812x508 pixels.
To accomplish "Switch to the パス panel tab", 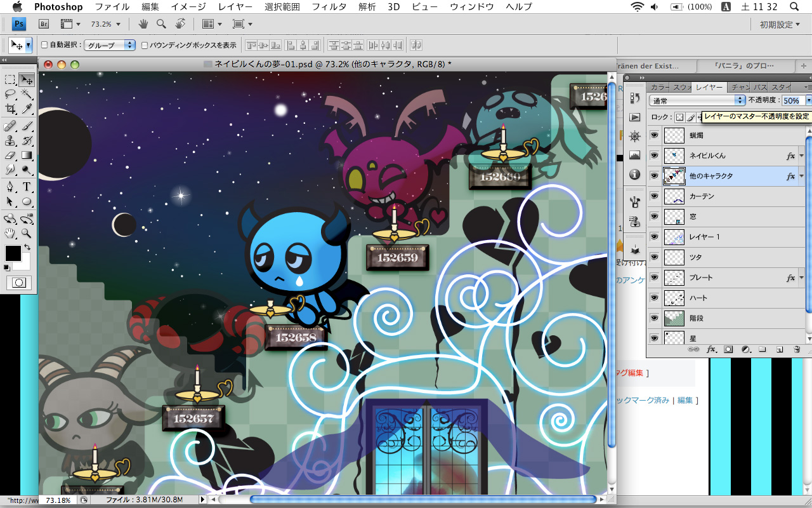I will point(761,88).
